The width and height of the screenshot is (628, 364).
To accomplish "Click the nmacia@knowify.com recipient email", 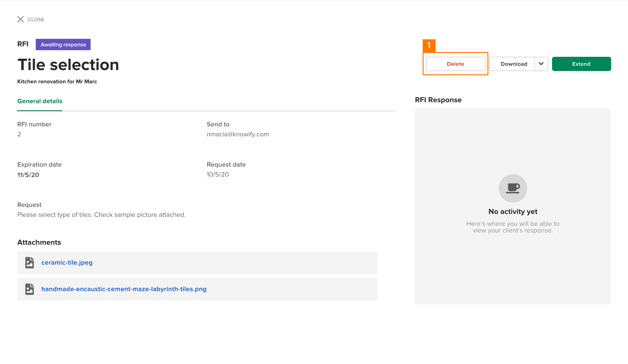I will (x=238, y=134).
